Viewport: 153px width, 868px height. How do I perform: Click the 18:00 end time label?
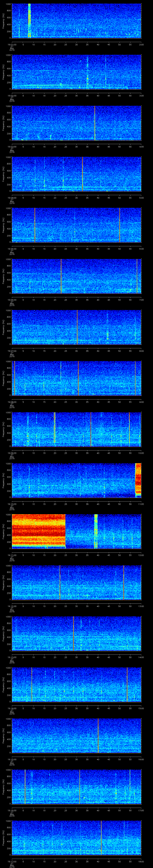(x=141, y=861)
